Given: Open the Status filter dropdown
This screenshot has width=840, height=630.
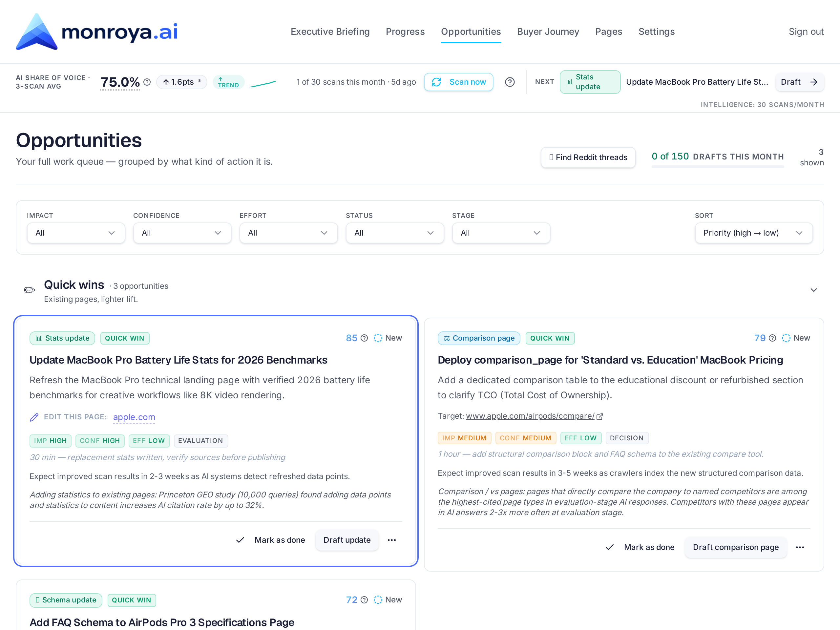Looking at the screenshot, I should coord(395,233).
